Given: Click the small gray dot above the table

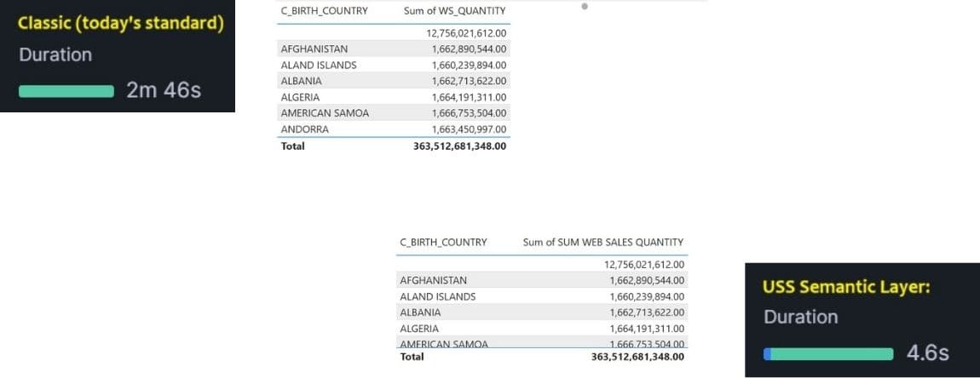Looking at the screenshot, I should pos(584,6).
